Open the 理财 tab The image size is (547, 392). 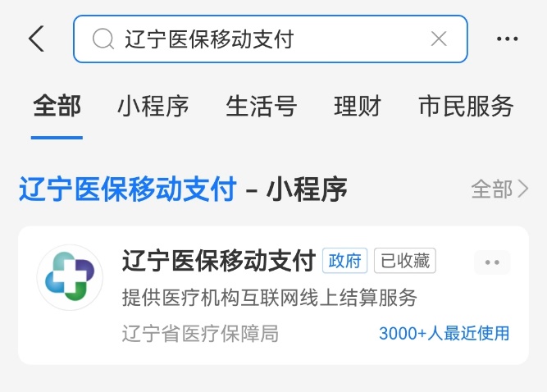pos(358,106)
